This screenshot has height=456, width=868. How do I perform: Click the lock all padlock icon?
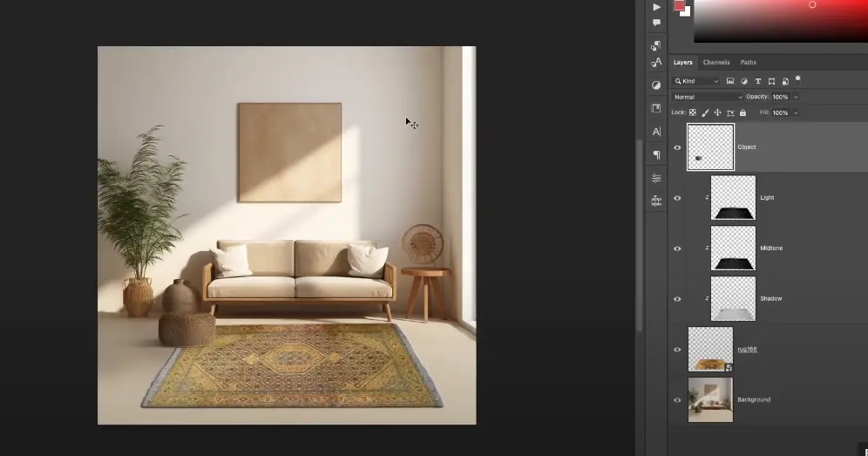tap(743, 112)
